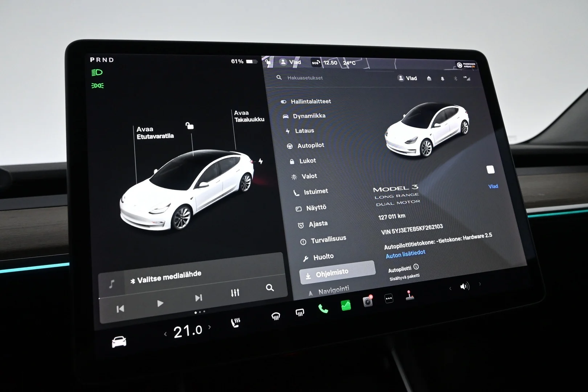Skip to the previous track
The image size is (588, 392).
click(x=120, y=309)
